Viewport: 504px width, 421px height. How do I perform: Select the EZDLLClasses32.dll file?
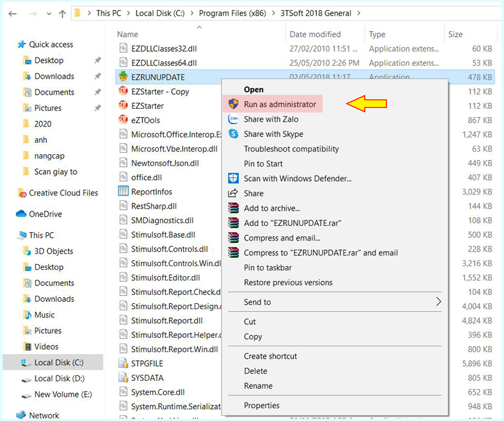pos(164,49)
